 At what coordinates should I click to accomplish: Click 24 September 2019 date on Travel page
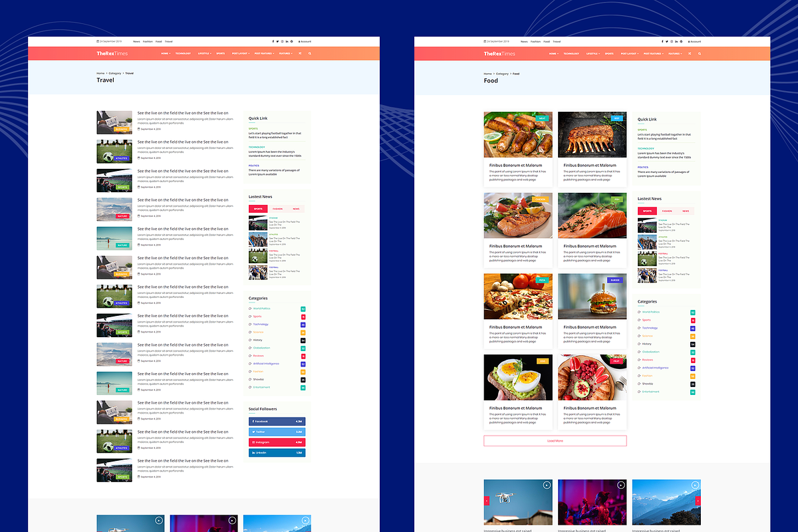(110, 41)
